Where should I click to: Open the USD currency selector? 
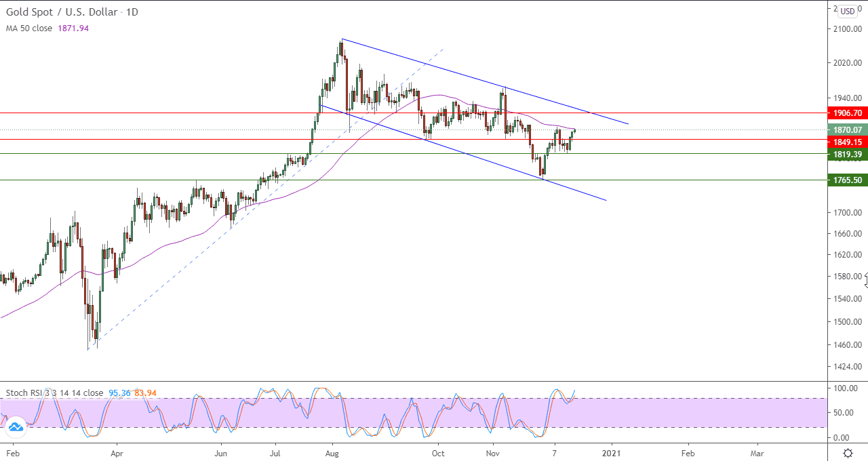point(848,12)
